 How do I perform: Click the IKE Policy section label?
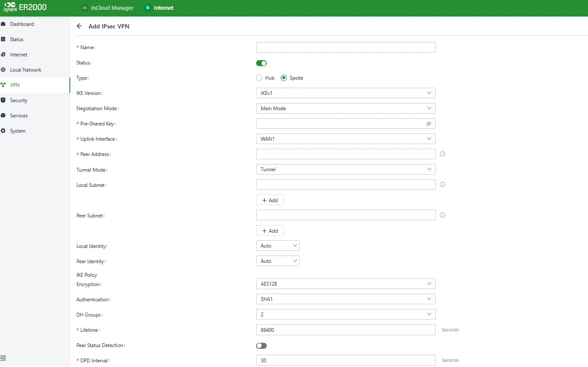pyautogui.click(x=87, y=275)
